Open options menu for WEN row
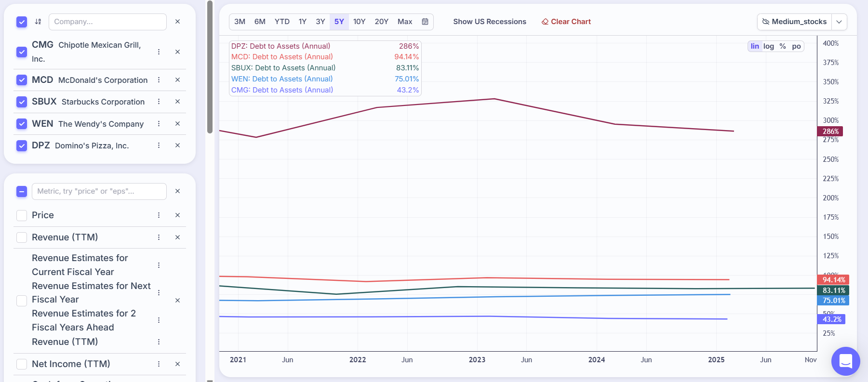 159,124
